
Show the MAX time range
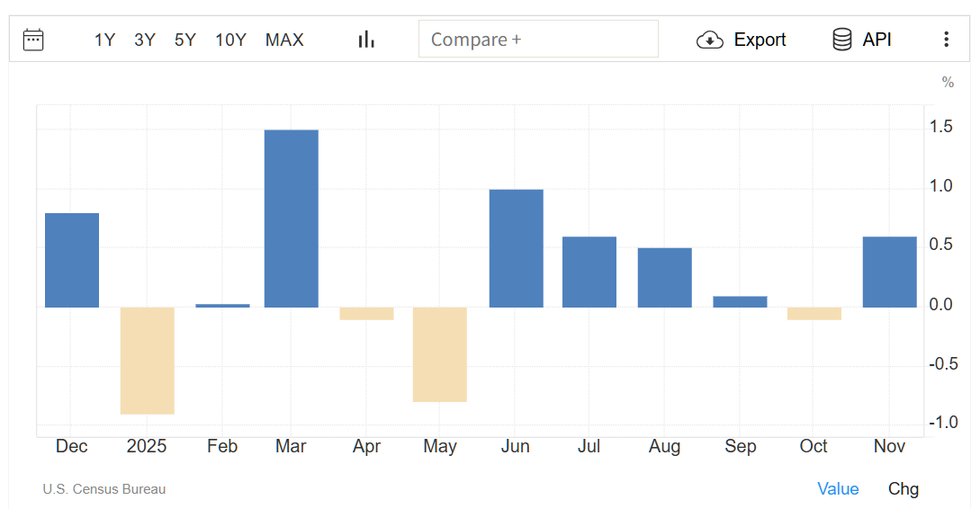(x=284, y=40)
